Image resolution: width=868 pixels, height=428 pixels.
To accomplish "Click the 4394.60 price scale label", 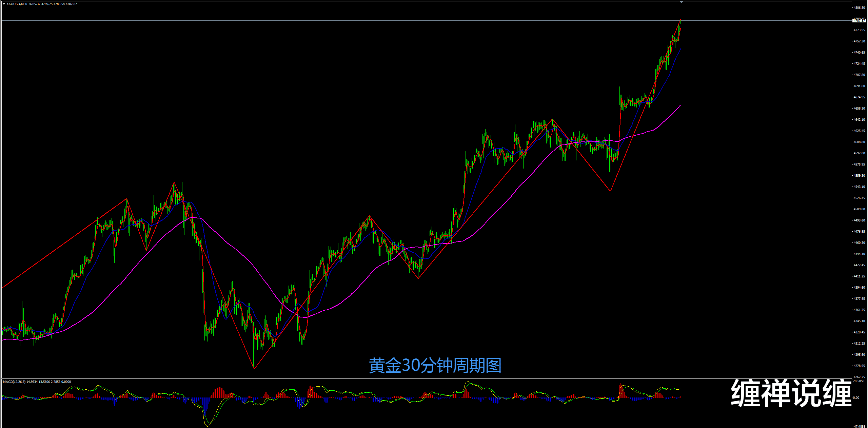I will (859, 288).
